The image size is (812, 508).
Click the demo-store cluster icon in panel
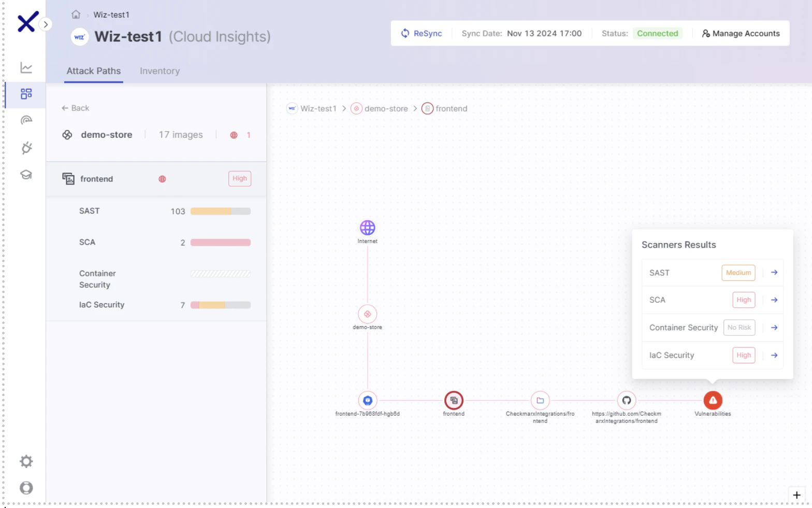67,135
